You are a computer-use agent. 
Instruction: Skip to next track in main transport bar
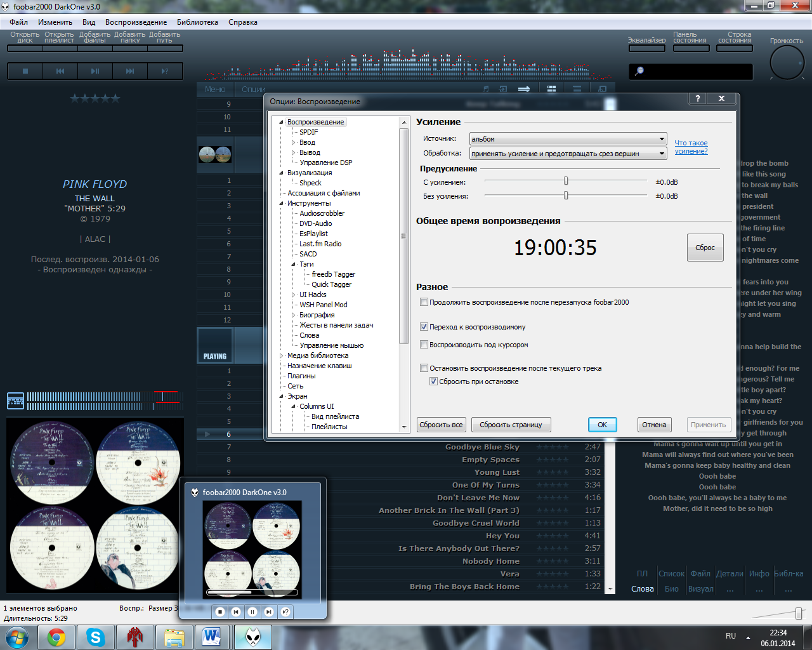130,71
